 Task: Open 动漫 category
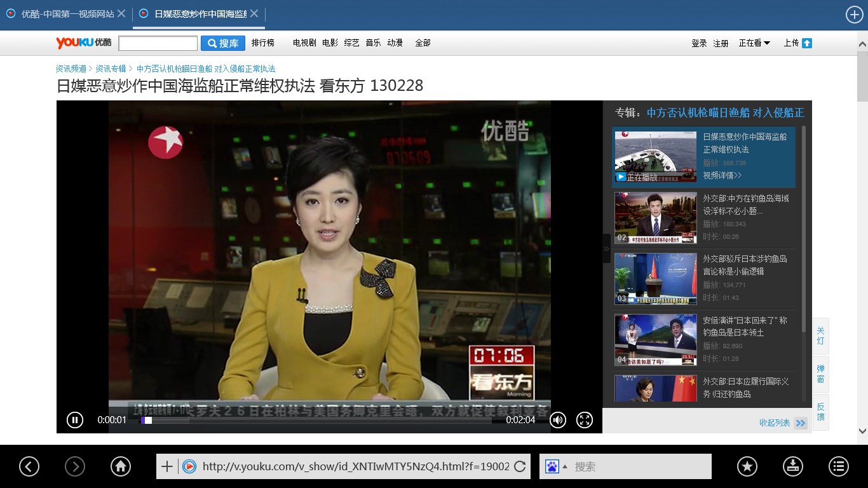click(395, 43)
